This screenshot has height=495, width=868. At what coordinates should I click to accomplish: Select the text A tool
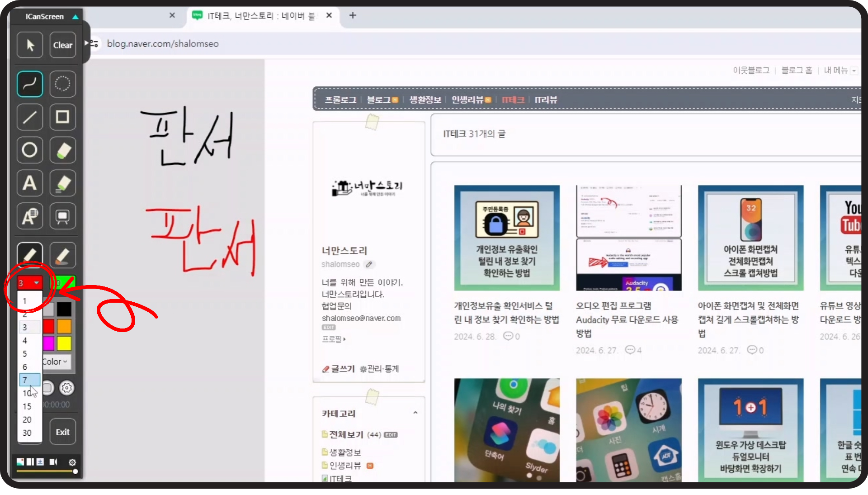[x=30, y=183]
